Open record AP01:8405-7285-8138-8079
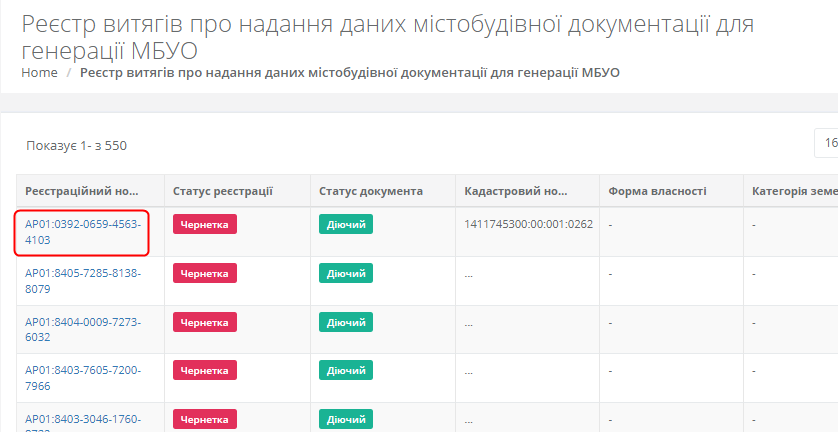 point(83,281)
